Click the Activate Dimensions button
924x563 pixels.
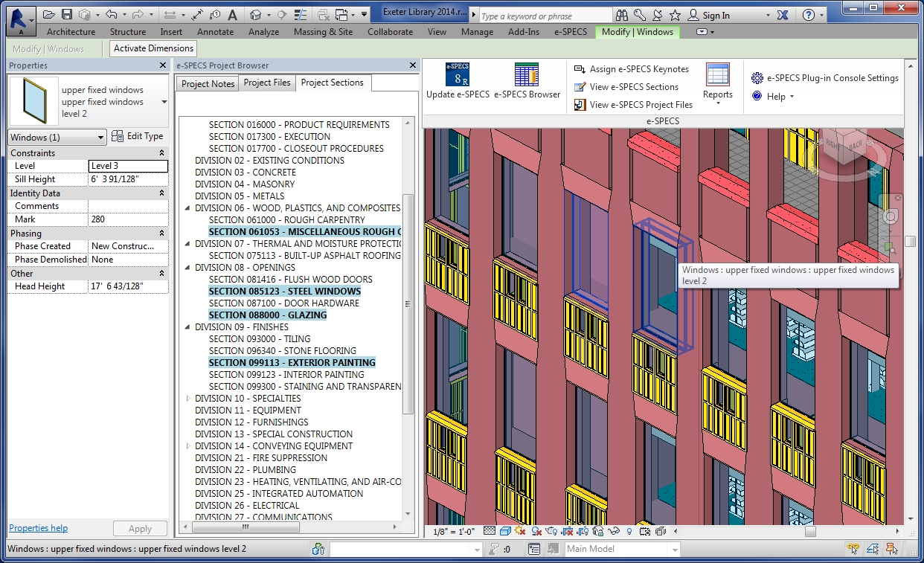click(153, 48)
